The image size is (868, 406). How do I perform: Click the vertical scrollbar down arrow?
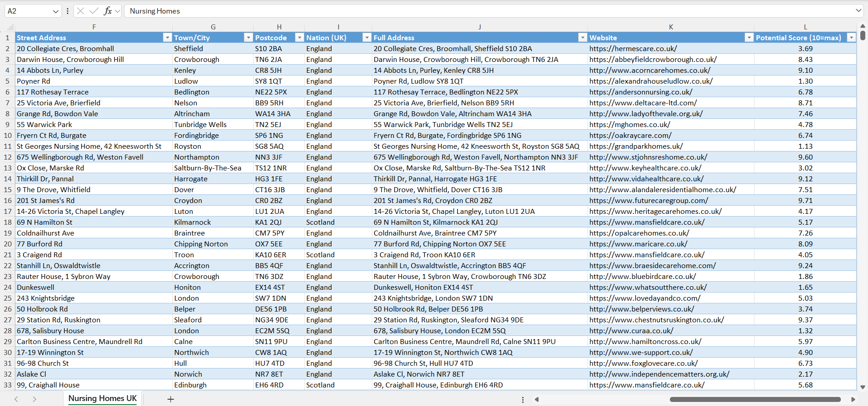click(x=863, y=387)
